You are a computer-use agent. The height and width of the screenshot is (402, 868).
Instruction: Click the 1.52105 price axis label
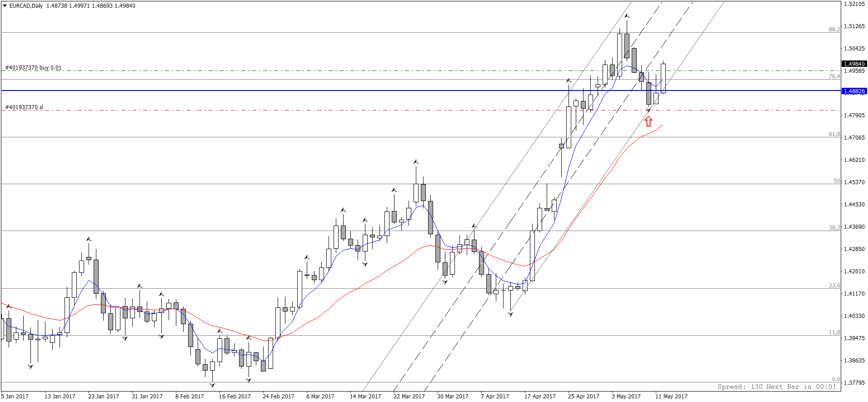click(x=854, y=4)
